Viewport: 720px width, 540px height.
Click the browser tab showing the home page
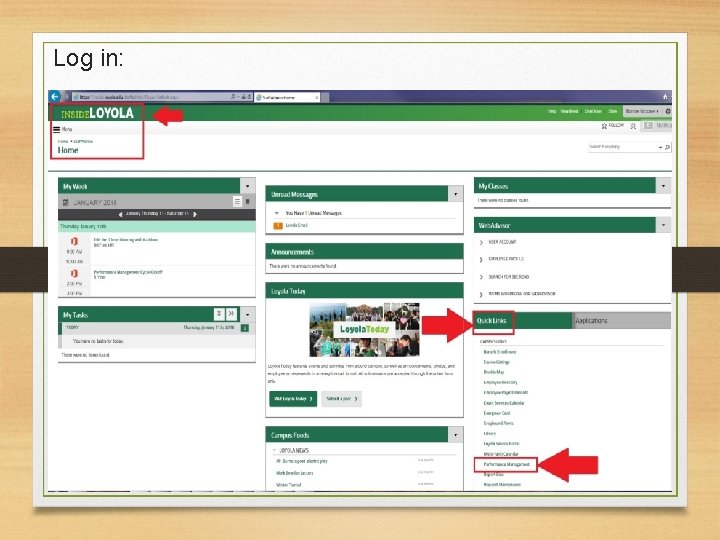click(287, 97)
